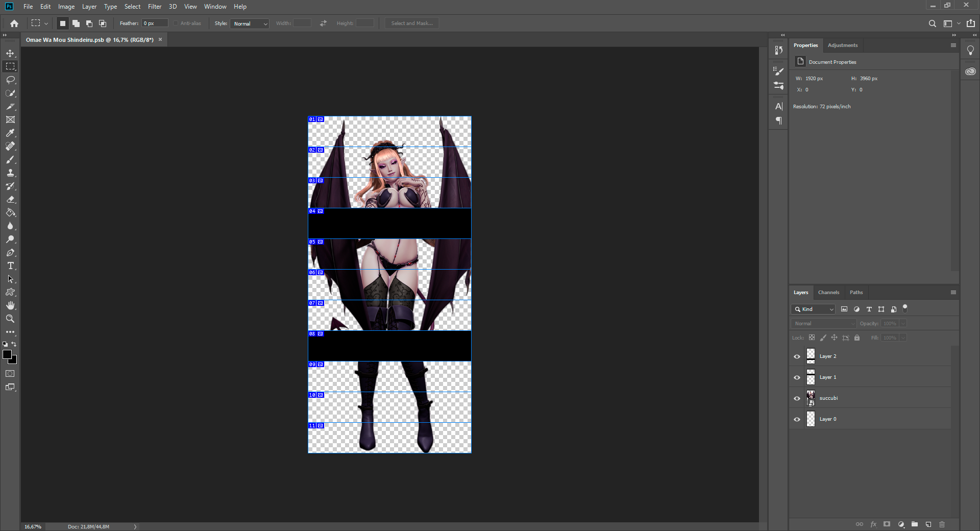Select the Quick Selection tool
This screenshot has height=531, width=980.
10,93
